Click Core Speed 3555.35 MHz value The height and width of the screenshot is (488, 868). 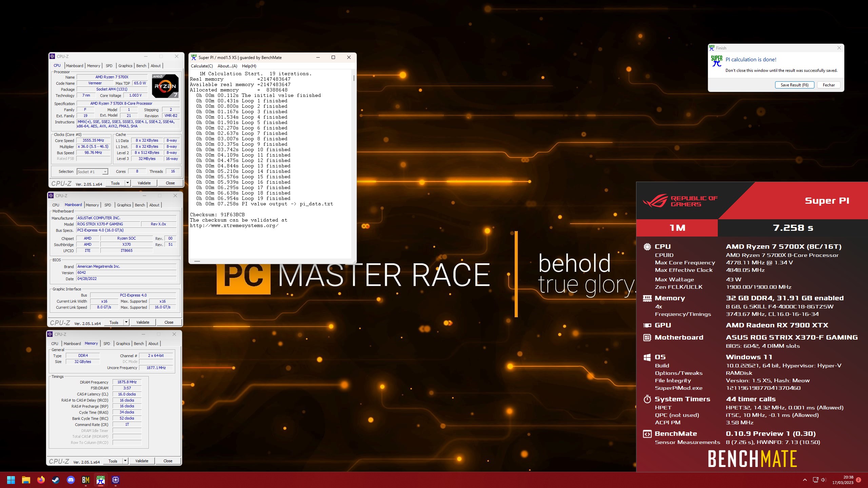pyautogui.click(x=93, y=140)
